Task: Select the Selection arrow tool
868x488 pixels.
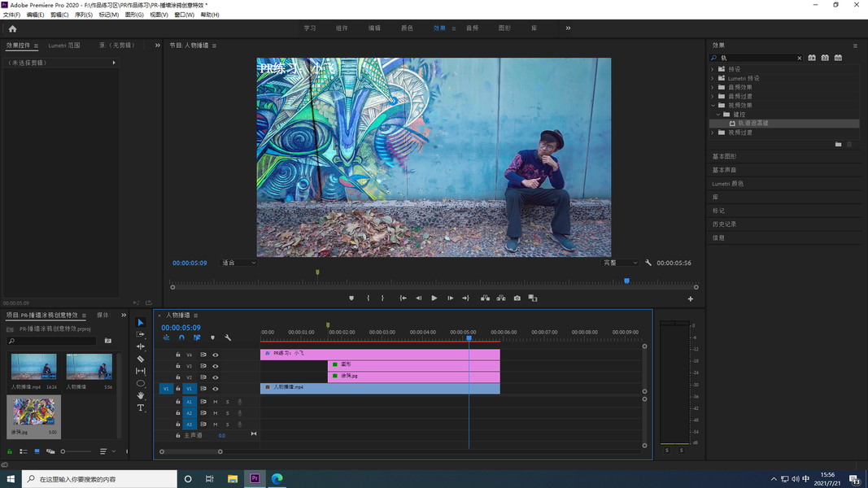Action: (x=141, y=323)
